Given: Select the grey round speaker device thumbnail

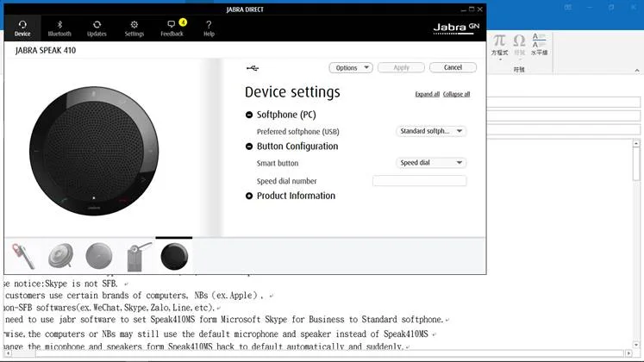Looking at the screenshot, I should [98, 256].
